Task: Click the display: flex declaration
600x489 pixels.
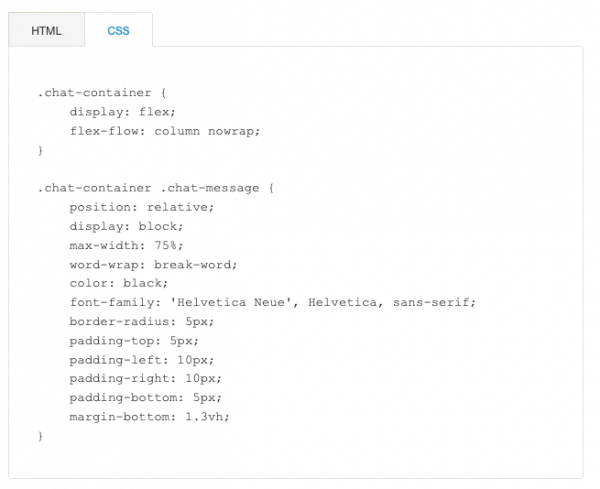Action: (122, 112)
